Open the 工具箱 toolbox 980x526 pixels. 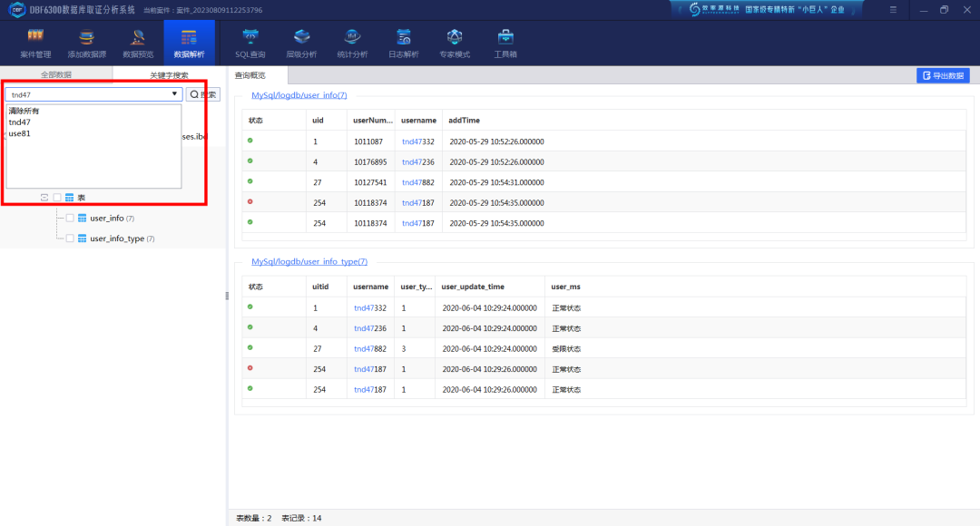point(505,44)
